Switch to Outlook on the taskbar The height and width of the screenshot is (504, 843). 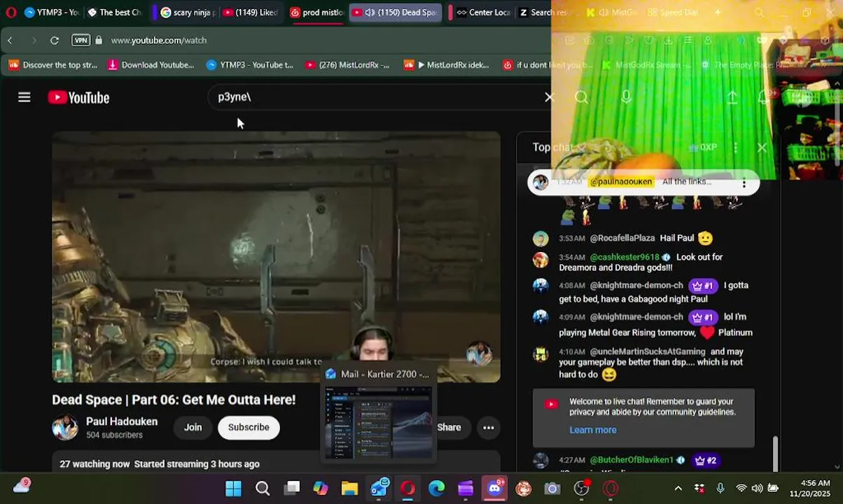[x=379, y=488]
